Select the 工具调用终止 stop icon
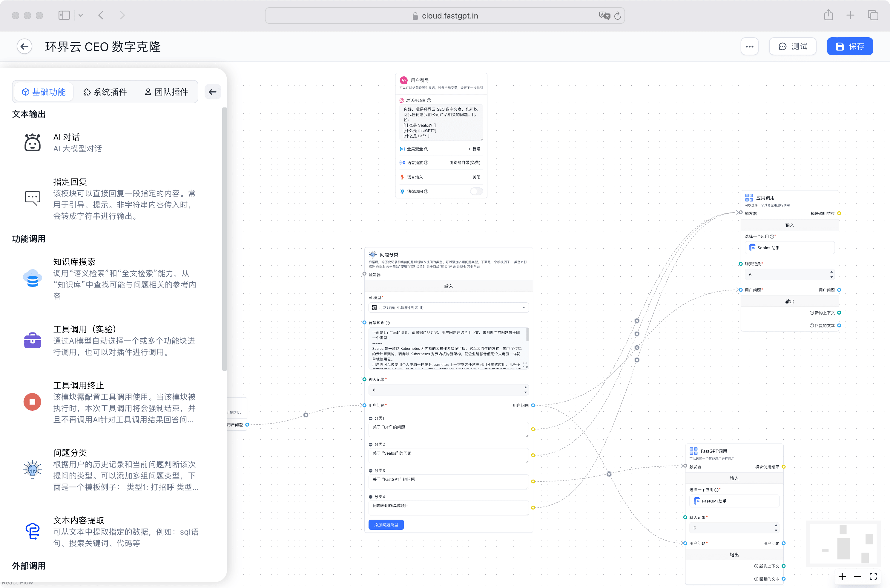Screen dimensions: 890x588 33,402
